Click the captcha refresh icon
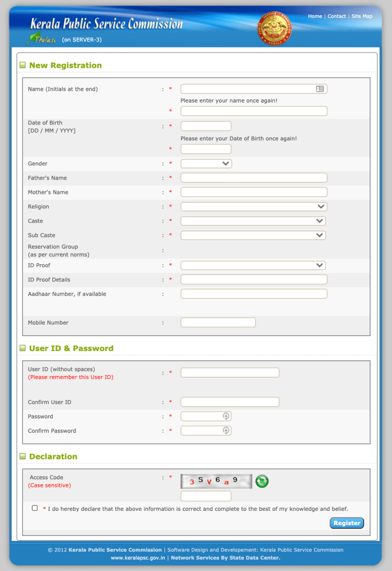 pos(262,481)
